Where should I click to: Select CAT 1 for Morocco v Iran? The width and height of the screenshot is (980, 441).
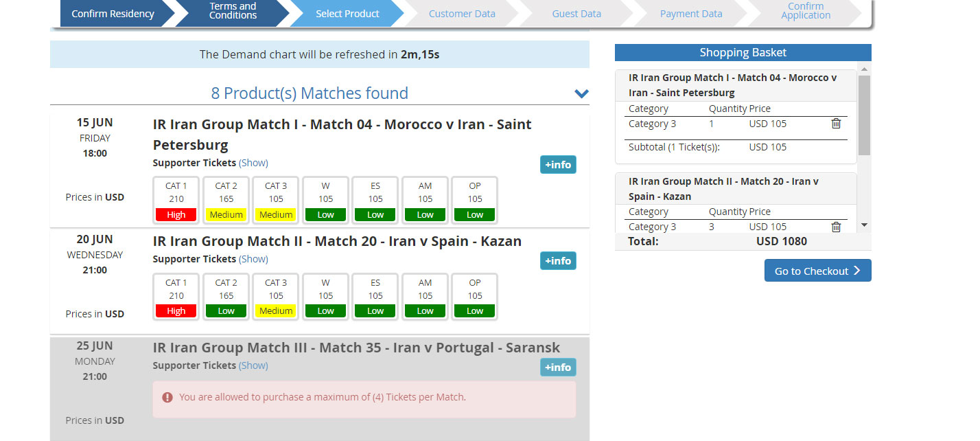click(176, 200)
